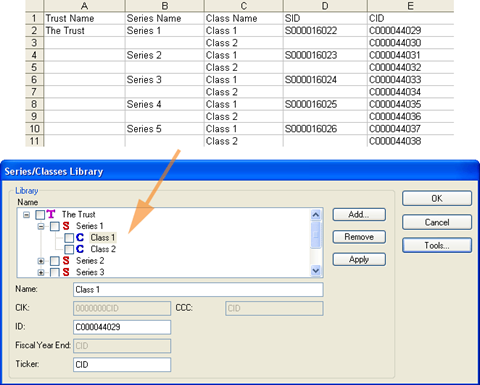The height and width of the screenshot is (385, 480).
Task: Click the Class Name header cell
Action: 244,18
